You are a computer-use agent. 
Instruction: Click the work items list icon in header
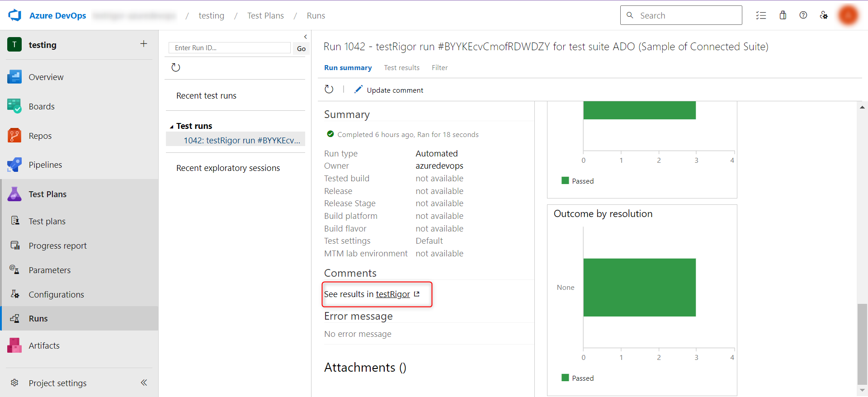761,15
